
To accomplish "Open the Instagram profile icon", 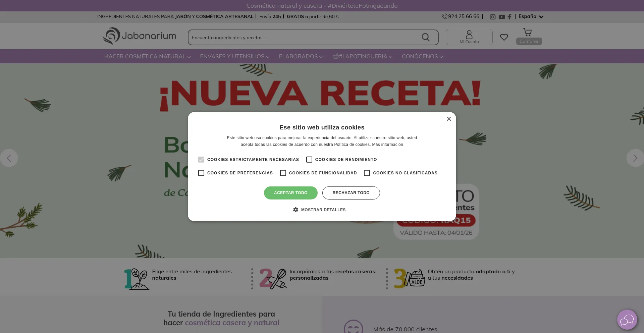I will [x=492, y=17].
